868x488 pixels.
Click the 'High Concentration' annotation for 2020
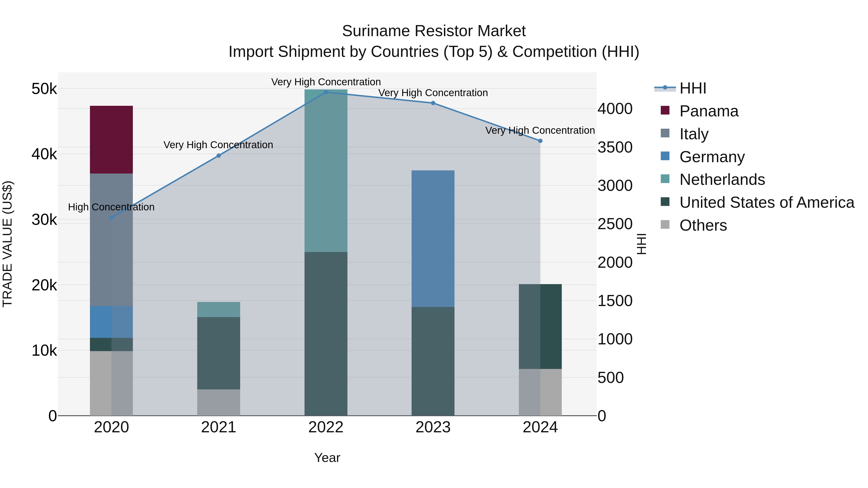[112, 207]
